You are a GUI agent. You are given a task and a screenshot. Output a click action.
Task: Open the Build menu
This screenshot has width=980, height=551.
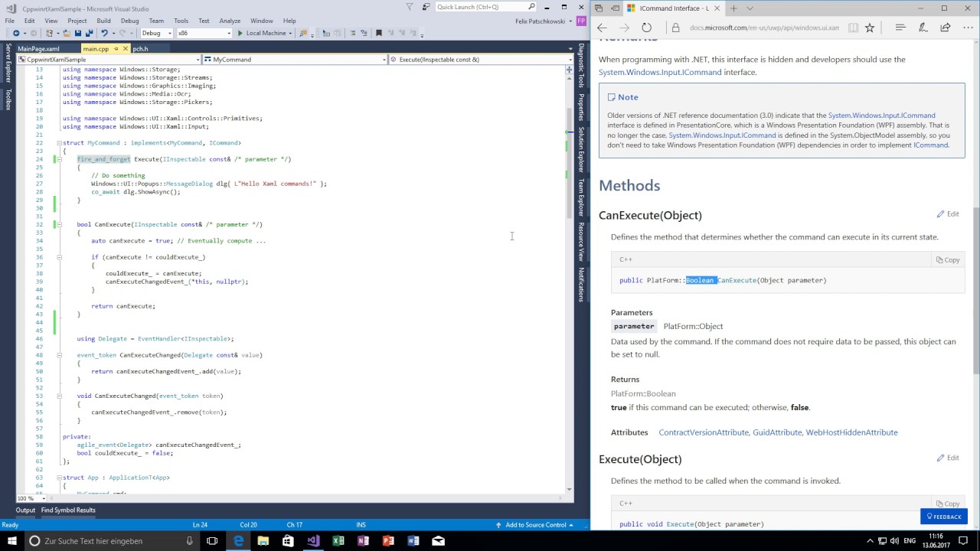pyautogui.click(x=103, y=21)
